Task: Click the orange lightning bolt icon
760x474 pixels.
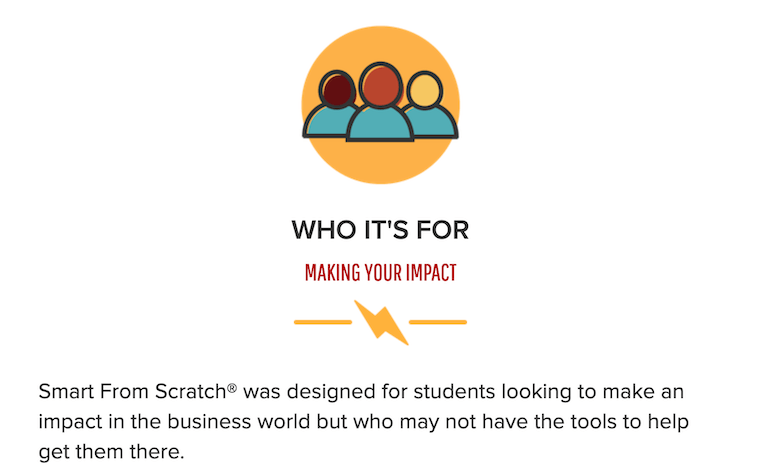Action: [x=381, y=321]
